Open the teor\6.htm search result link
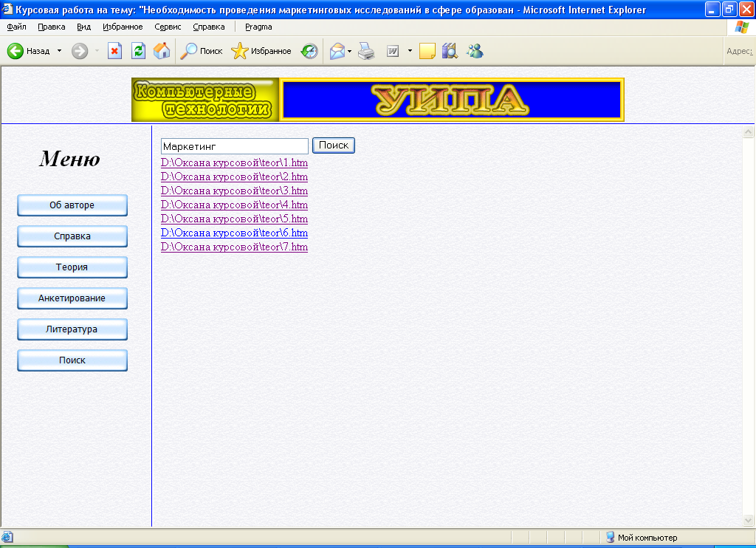Screen dimensions: 756x548 234,233
